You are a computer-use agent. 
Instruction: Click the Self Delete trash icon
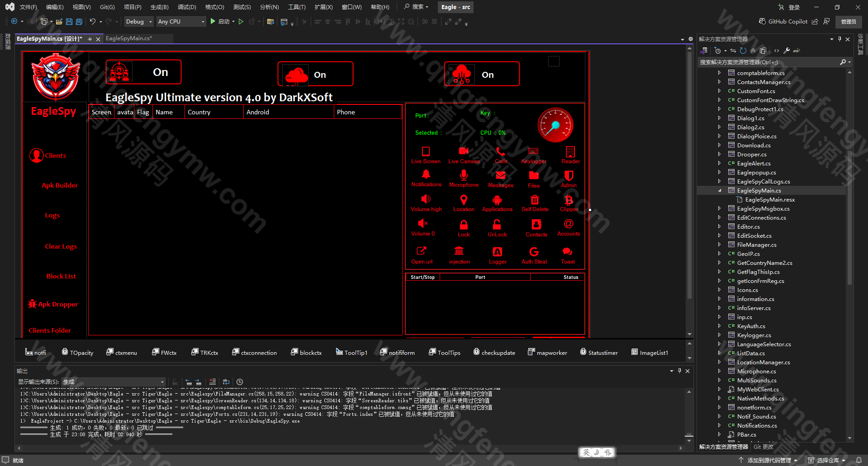click(x=535, y=200)
